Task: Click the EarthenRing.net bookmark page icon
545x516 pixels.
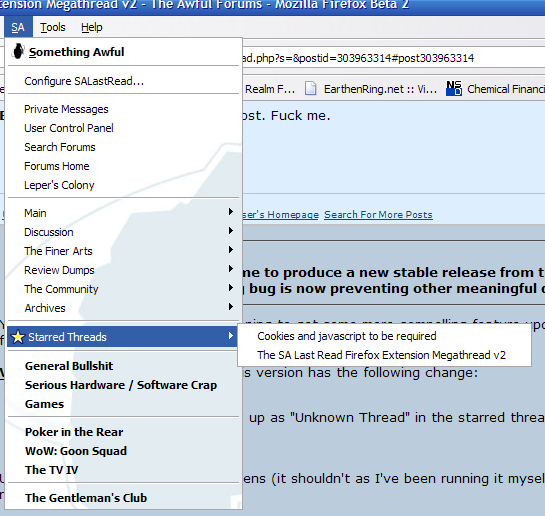Action: click(310, 89)
